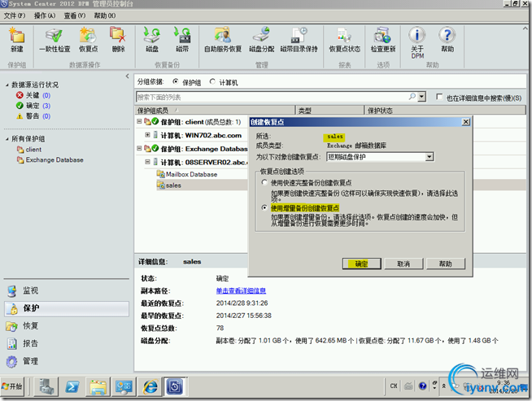Click the 搜索下面的列表 search field

(x=272, y=97)
